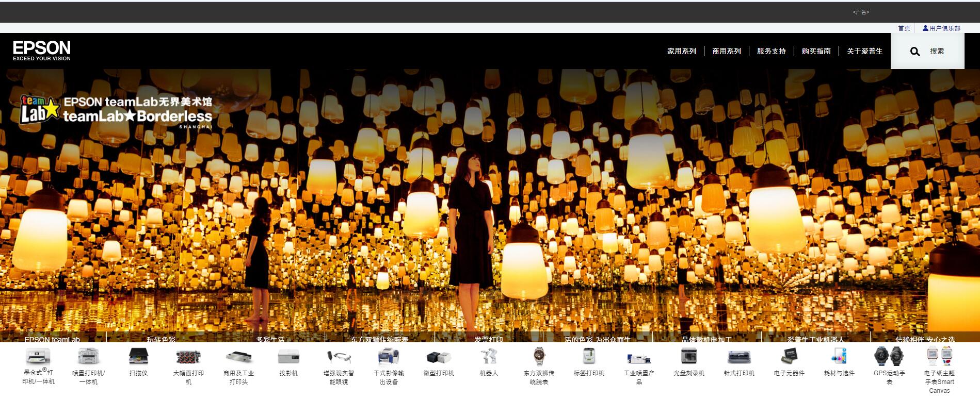The width and height of the screenshot is (980, 400).
Task: Choose the 投影机 projector icon
Action: (x=288, y=356)
